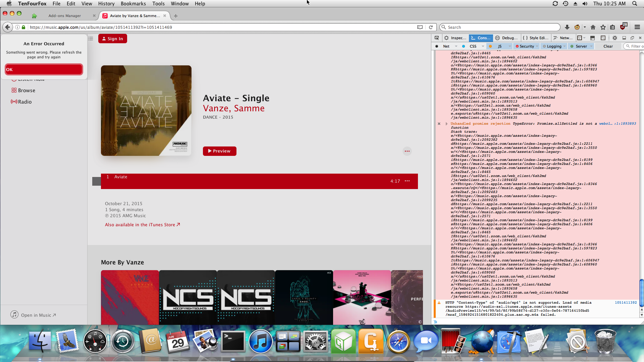Open the hamburger menu icon
Viewport: 644px width, 362px height.
point(637,27)
